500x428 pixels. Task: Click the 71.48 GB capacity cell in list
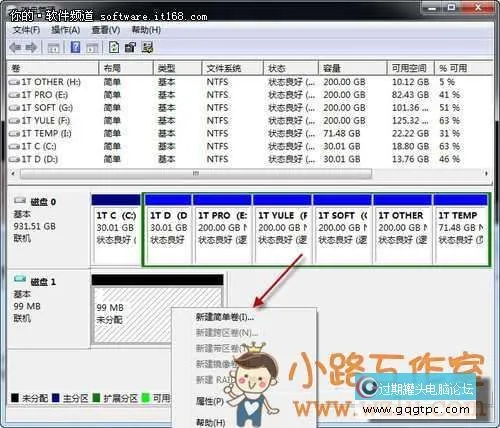pyautogui.click(x=342, y=134)
